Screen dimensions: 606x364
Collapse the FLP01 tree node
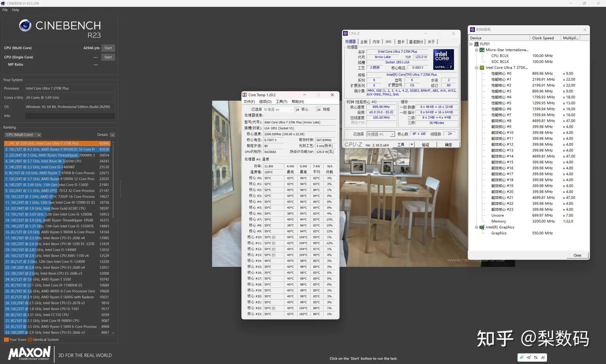471,44
